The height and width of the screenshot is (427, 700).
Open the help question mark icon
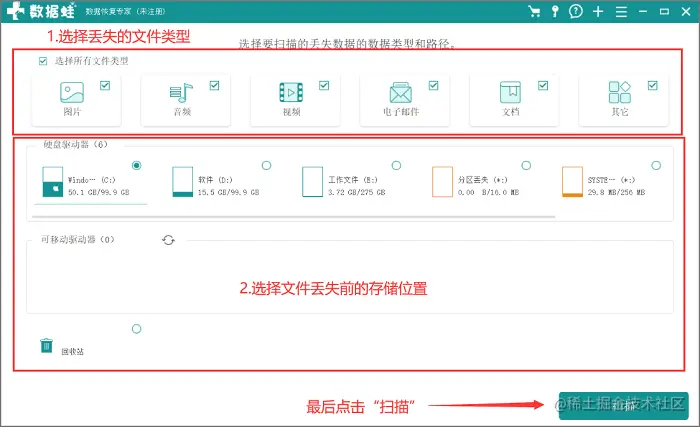tap(576, 11)
